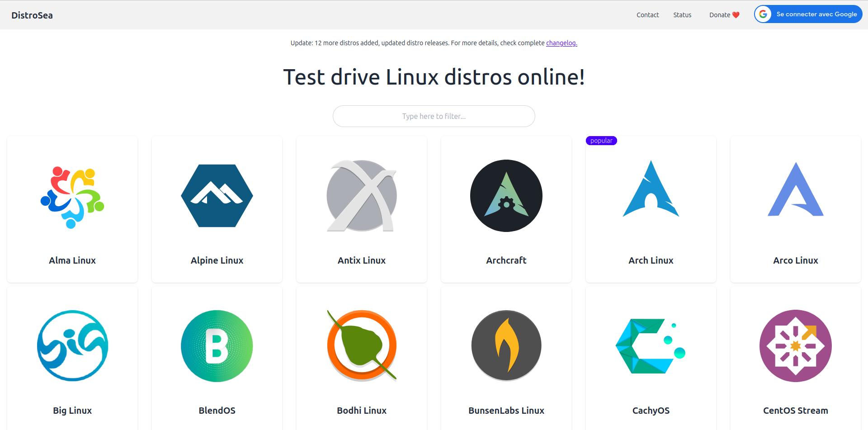
Task: Launch Arch Linux via its logo
Action: (x=651, y=190)
